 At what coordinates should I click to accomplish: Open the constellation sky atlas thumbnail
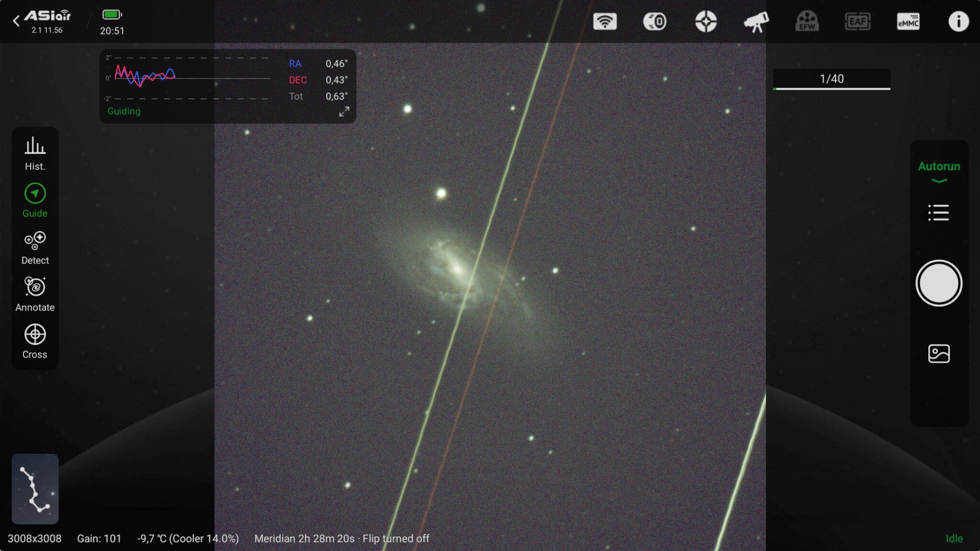click(35, 489)
